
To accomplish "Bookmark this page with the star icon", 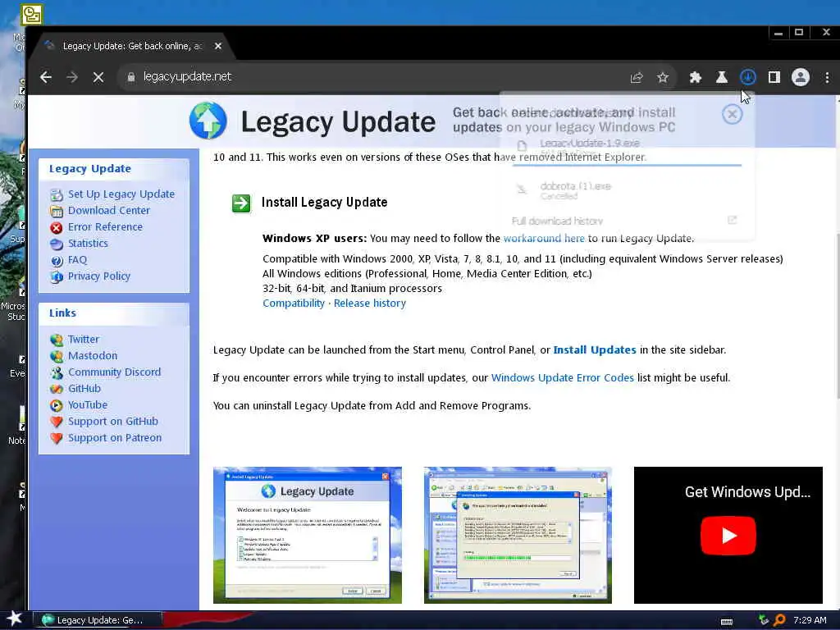I will (x=663, y=78).
